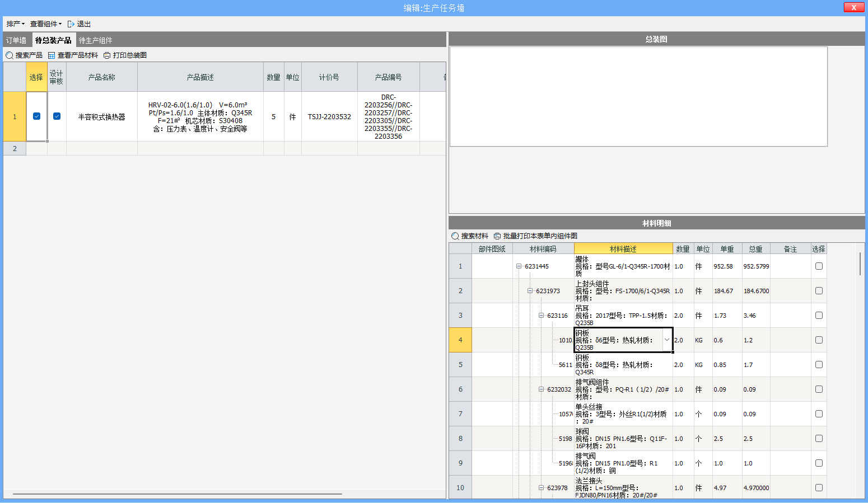868x503 pixels.
Task: Click the 搜索产品 magnifier icon
Action: tap(10, 55)
